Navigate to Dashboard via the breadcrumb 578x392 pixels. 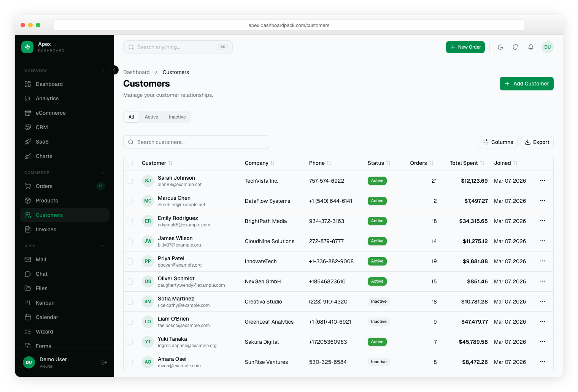click(137, 72)
